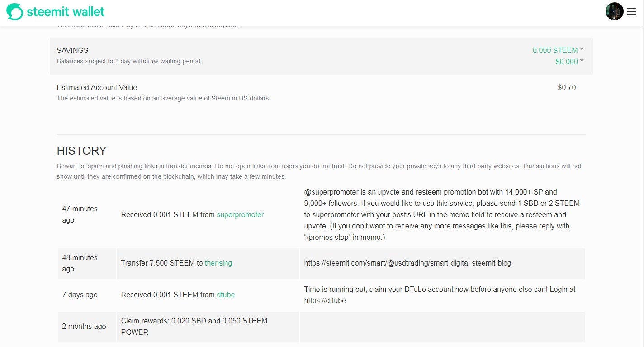Select the '2 months ago' timestamp
Screen dimensions: 644x347
coord(84,326)
